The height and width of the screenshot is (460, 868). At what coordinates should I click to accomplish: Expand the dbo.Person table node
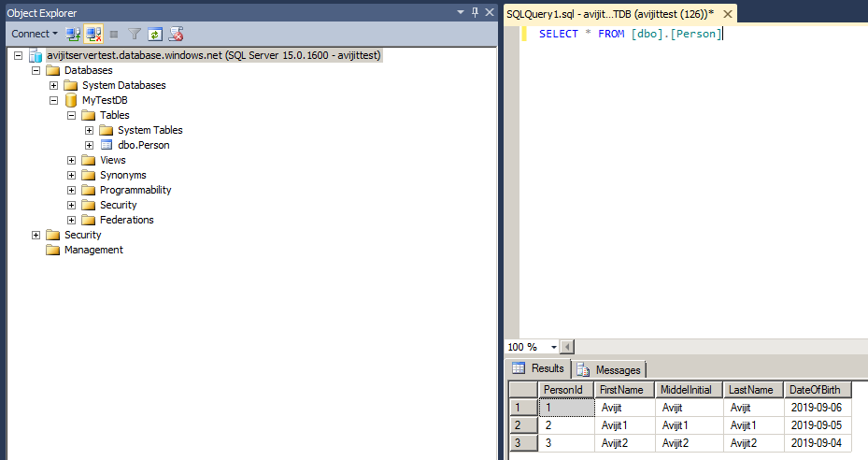tap(90, 145)
